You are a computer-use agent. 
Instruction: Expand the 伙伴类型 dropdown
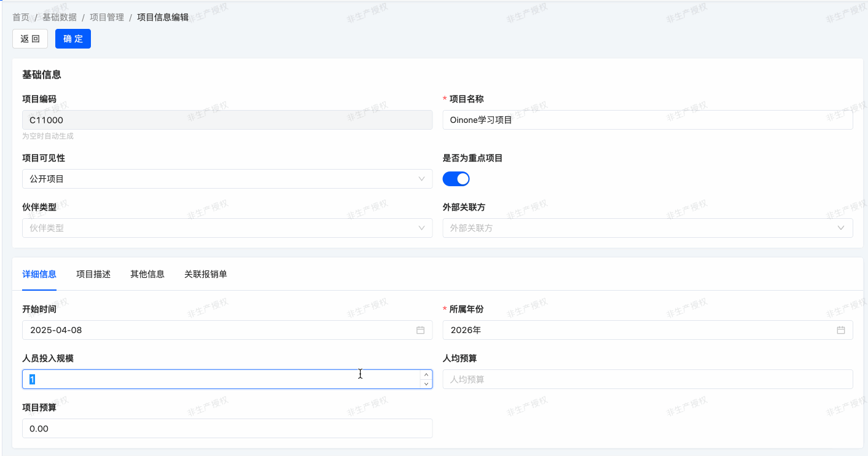[x=227, y=228]
